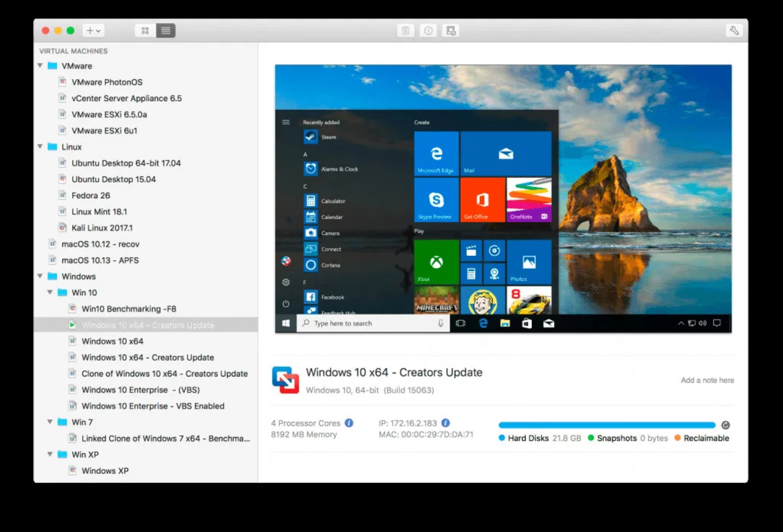The width and height of the screenshot is (783, 532).
Task: Open VM settings with the wrench icon
Action: tap(733, 29)
